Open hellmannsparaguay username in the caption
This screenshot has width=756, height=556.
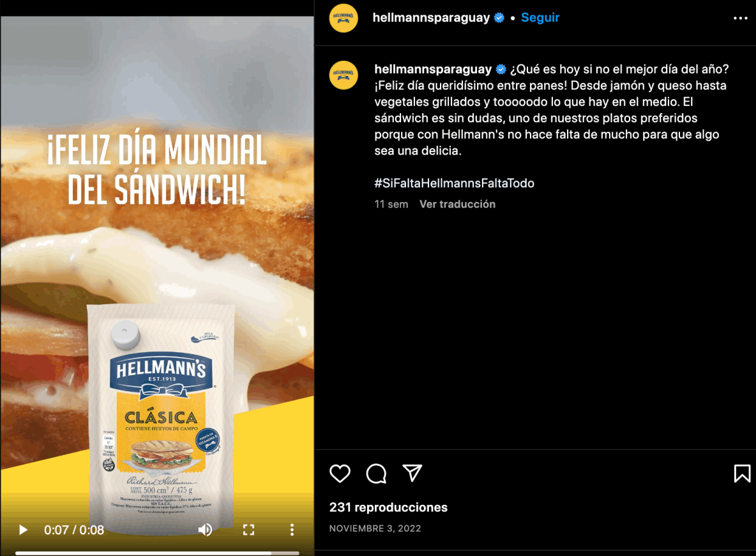(x=433, y=69)
